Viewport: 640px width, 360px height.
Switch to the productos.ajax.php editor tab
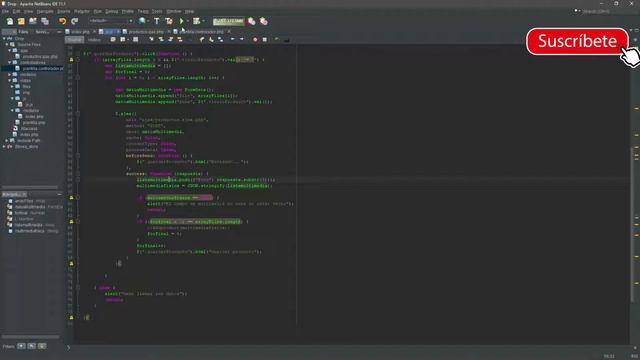pyautogui.click(x=147, y=31)
